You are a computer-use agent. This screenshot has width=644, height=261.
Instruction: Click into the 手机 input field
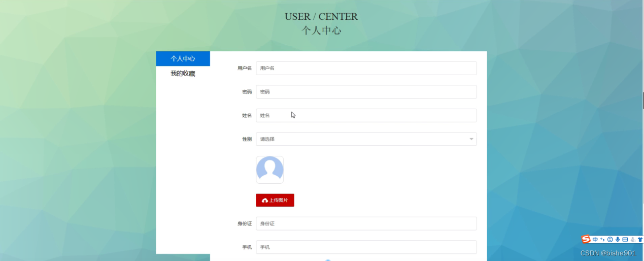366,247
